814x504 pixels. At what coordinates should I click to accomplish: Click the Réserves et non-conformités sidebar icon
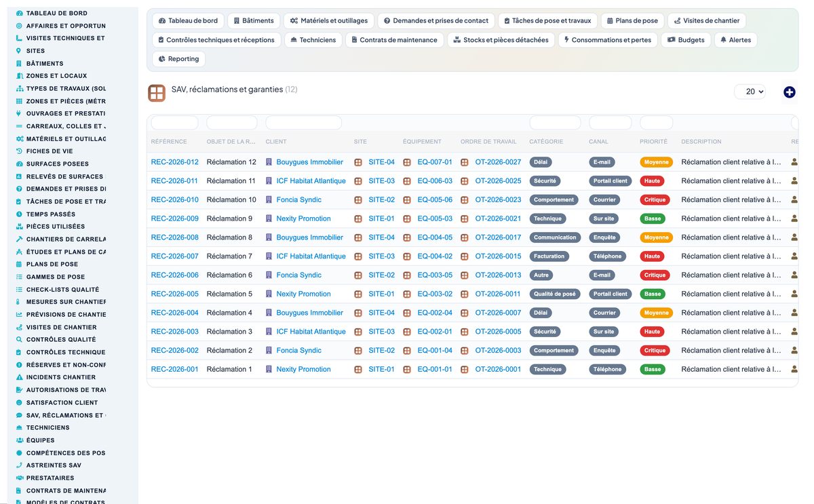[x=19, y=364]
